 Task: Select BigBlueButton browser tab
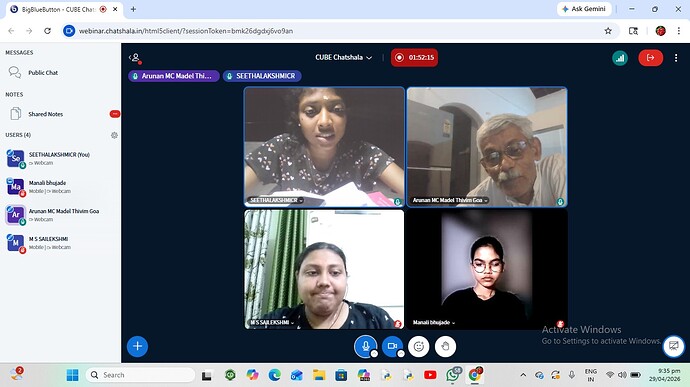coord(65,9)
